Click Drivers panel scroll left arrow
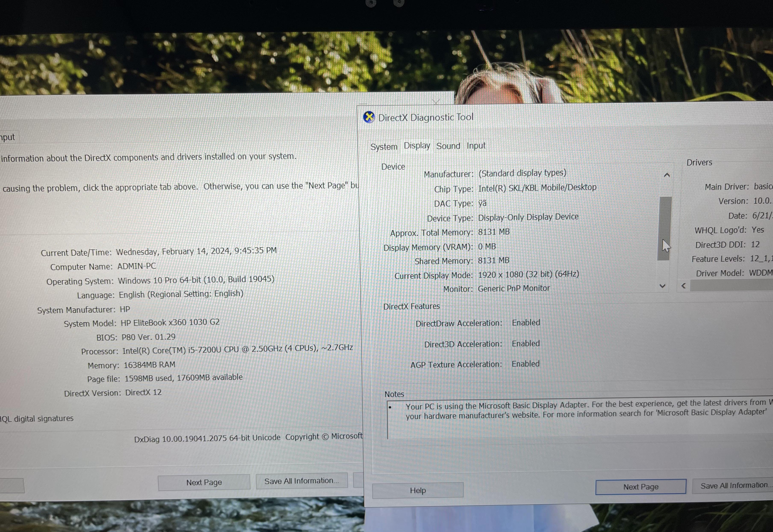 point(684,286)
